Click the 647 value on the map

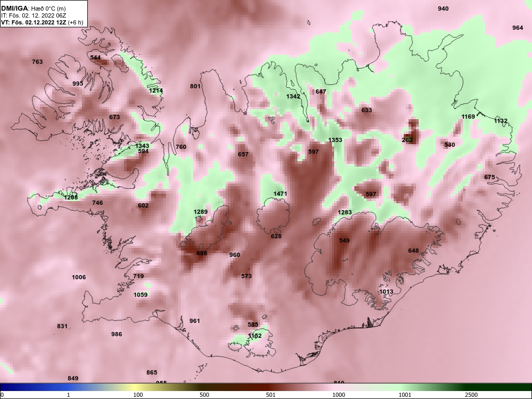(x=321, y=92)
